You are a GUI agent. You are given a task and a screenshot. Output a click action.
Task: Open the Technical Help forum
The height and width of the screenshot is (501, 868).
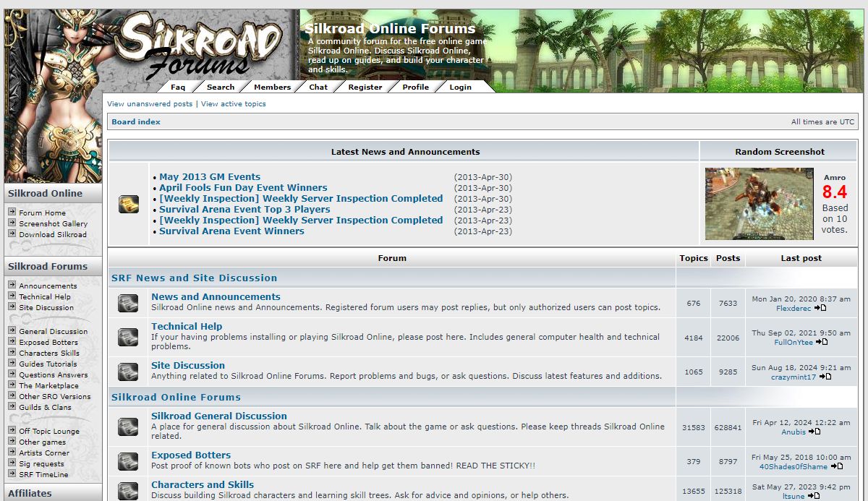coord(187,326)
